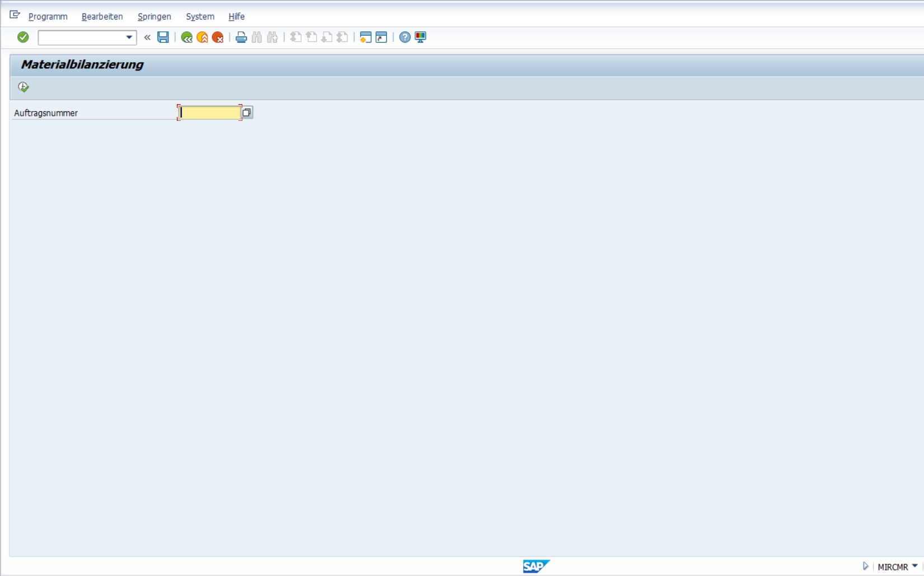
Task: Open the Programm menu
Action: click(48, 16)
